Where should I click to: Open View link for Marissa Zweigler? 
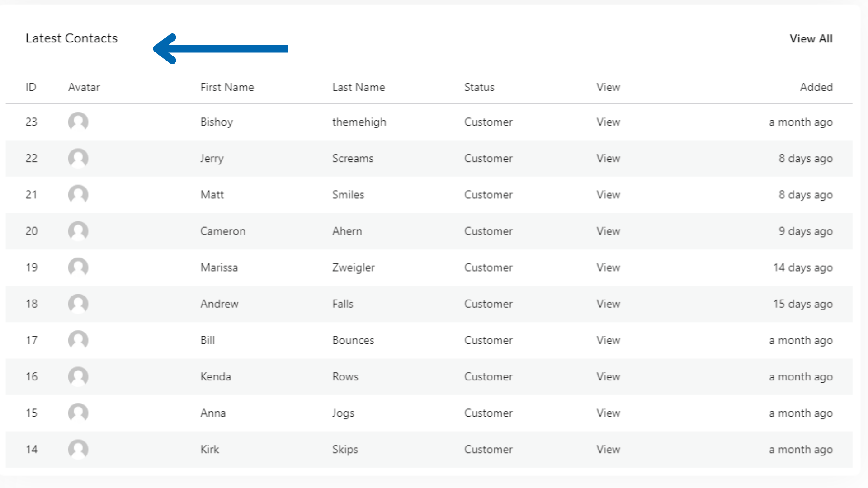608,267
